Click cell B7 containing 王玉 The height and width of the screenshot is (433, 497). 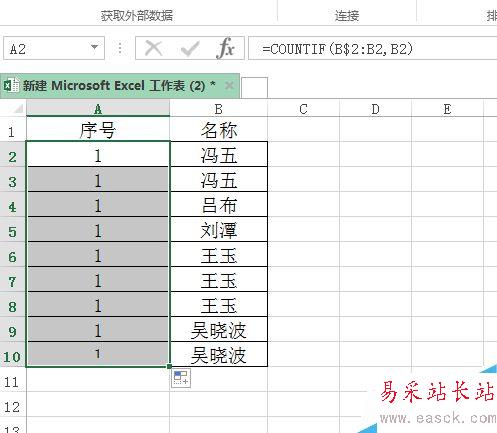tap(219, 279)
